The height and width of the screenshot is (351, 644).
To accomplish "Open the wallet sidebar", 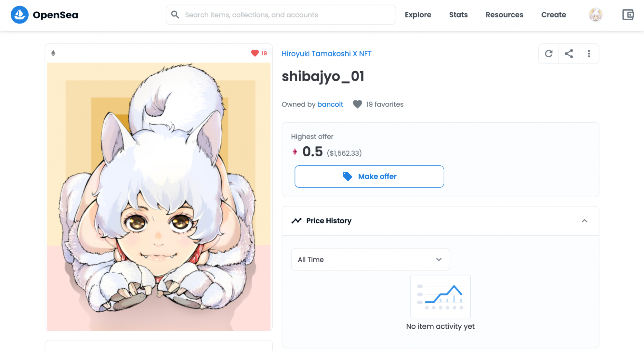I will (628, 15).
